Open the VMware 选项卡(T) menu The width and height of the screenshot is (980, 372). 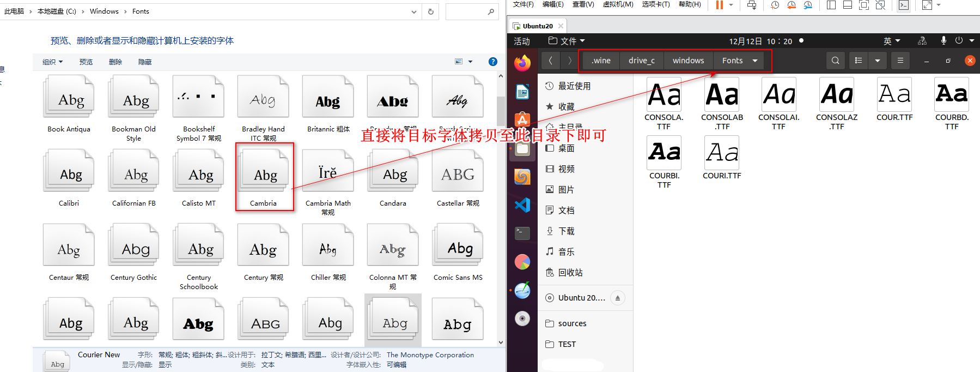click(656, 4)
